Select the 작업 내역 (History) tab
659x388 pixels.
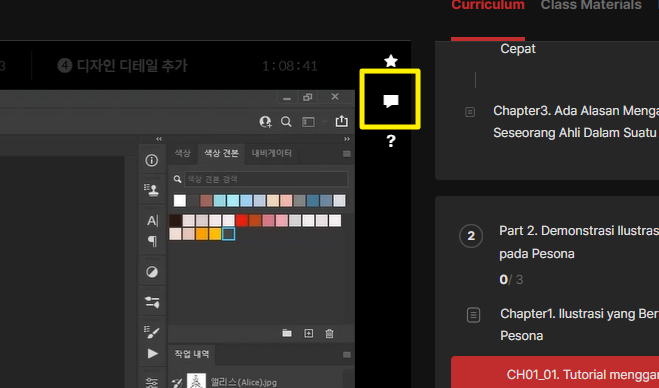click(x=192, y=354)
